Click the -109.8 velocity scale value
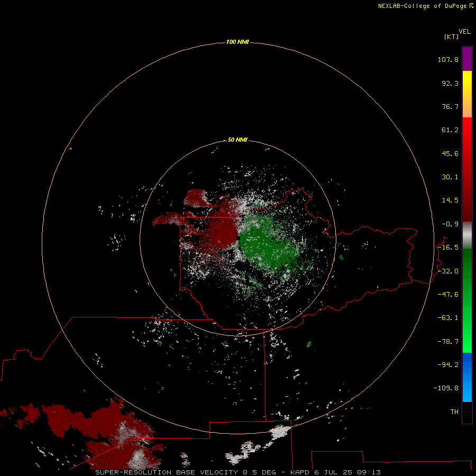The width and height of the screenshot is (476, 476). pyautogui.click(x=446, y=388)
